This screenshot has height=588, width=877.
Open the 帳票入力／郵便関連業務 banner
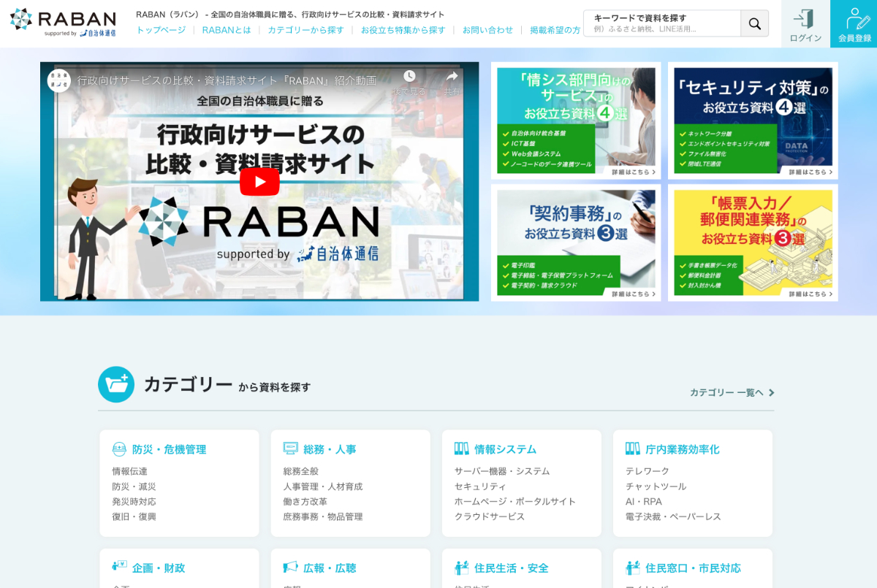(753, 243)
